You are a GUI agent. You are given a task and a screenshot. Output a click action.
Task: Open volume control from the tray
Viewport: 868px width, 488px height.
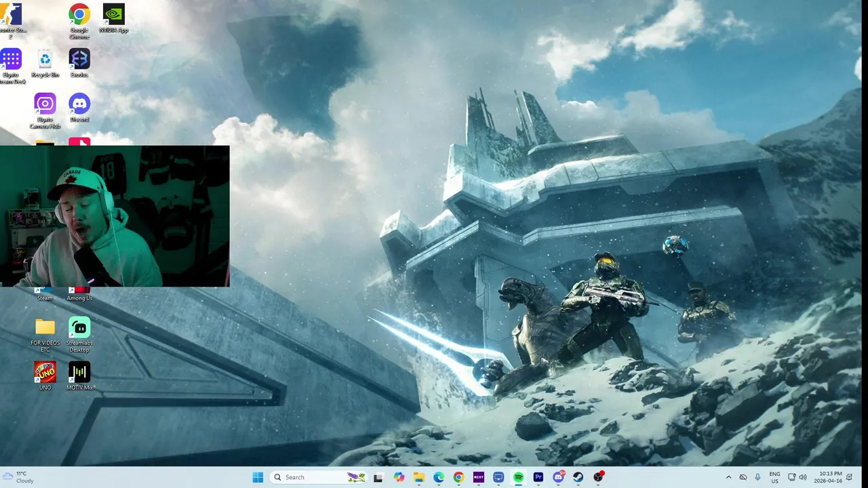click(803, 477)
